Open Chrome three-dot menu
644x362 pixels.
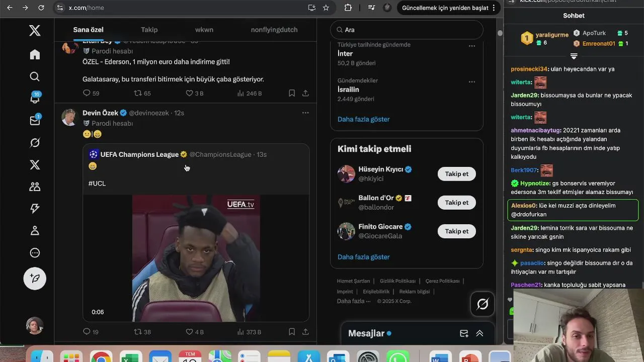[494, 8]
